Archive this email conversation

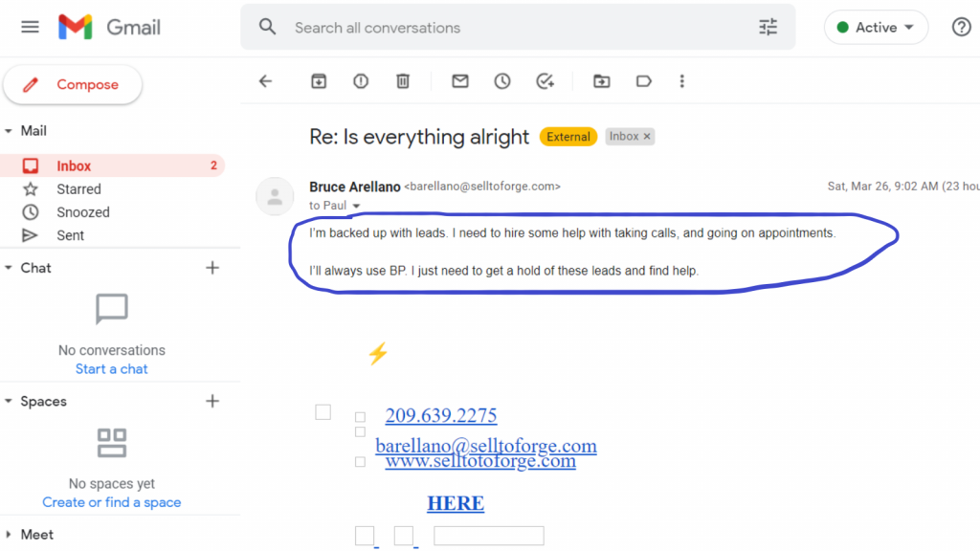[319, 81]
